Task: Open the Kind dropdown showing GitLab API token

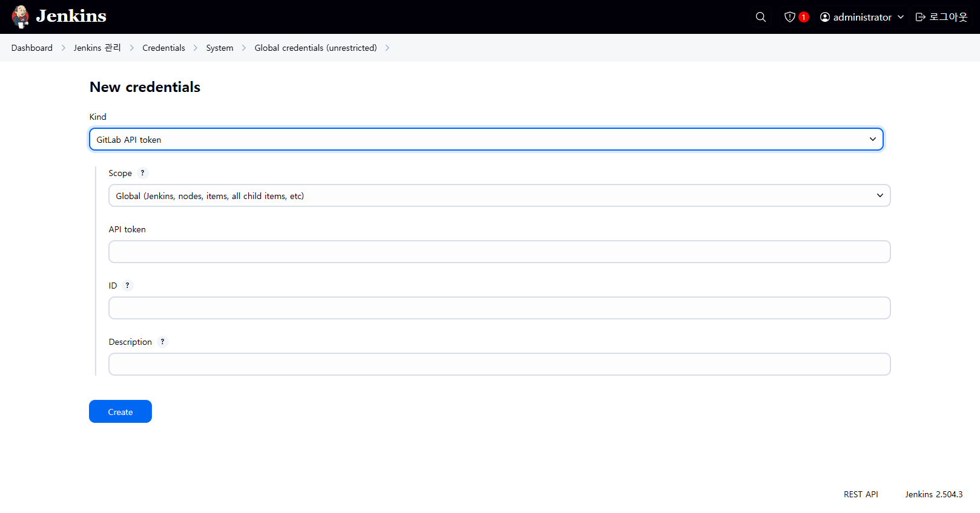Action: point(486,139)
